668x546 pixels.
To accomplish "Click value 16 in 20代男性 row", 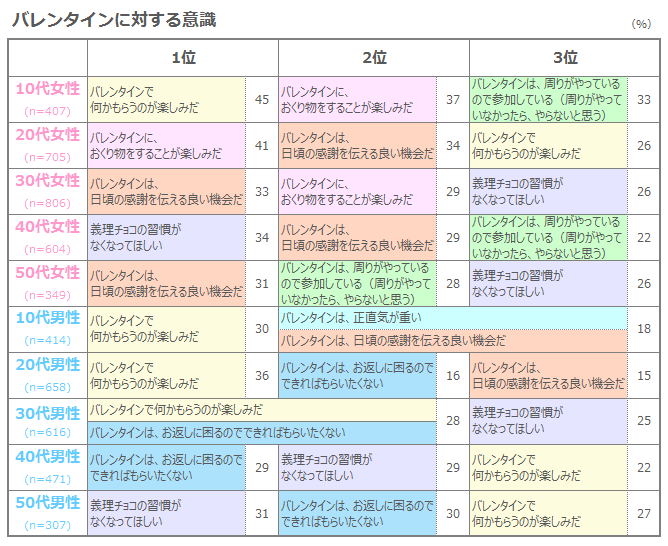I will click(x=453, y=376).
